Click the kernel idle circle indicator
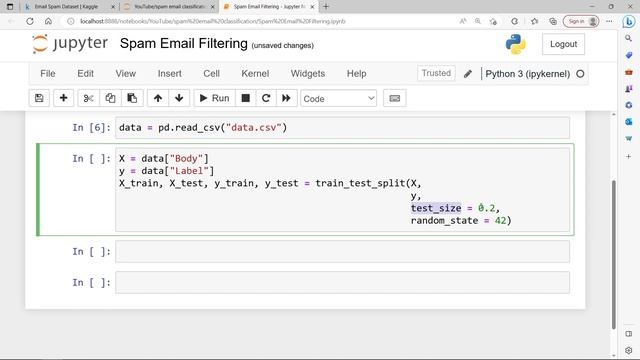The width and height of the screenshot is (640, 360). [580, 74]
